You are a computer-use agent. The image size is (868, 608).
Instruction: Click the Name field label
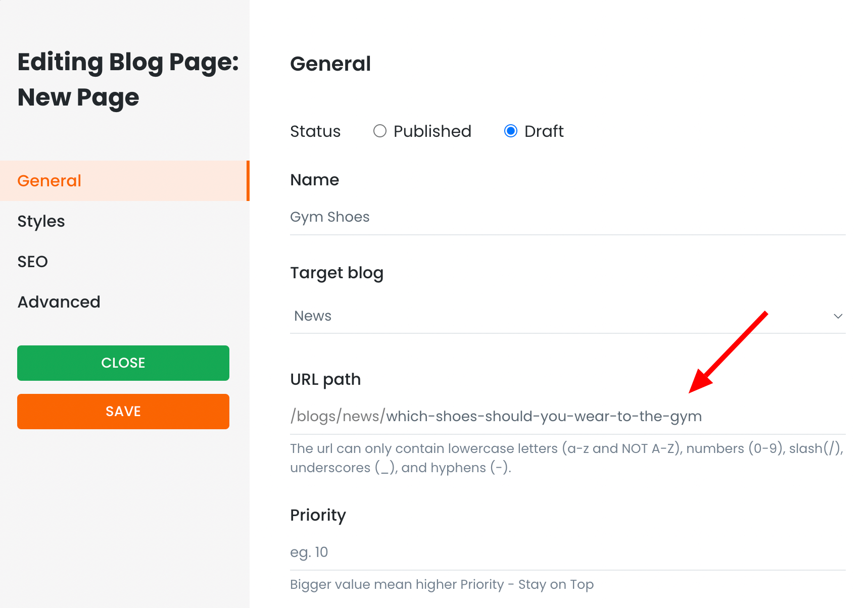point(314,180)
